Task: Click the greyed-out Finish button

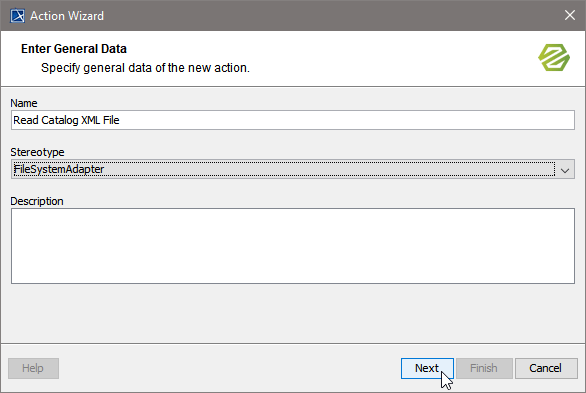Action: (x=484, y=368)
